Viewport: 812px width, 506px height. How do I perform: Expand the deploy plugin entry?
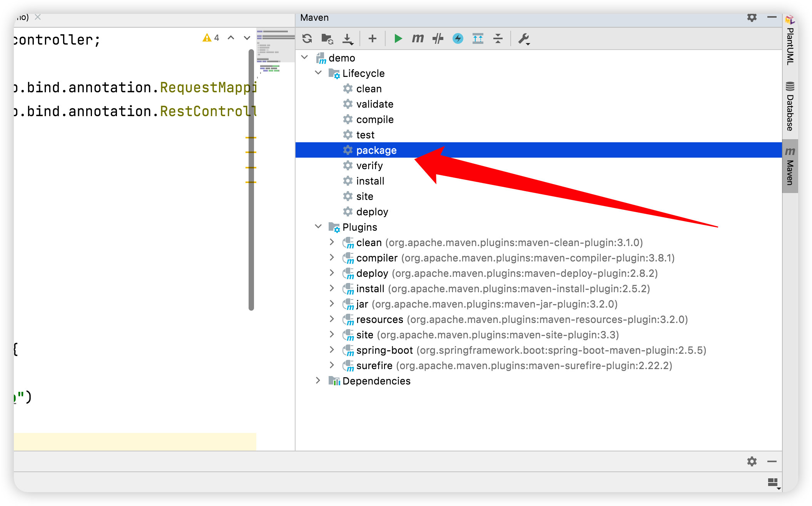pos(332,273)
